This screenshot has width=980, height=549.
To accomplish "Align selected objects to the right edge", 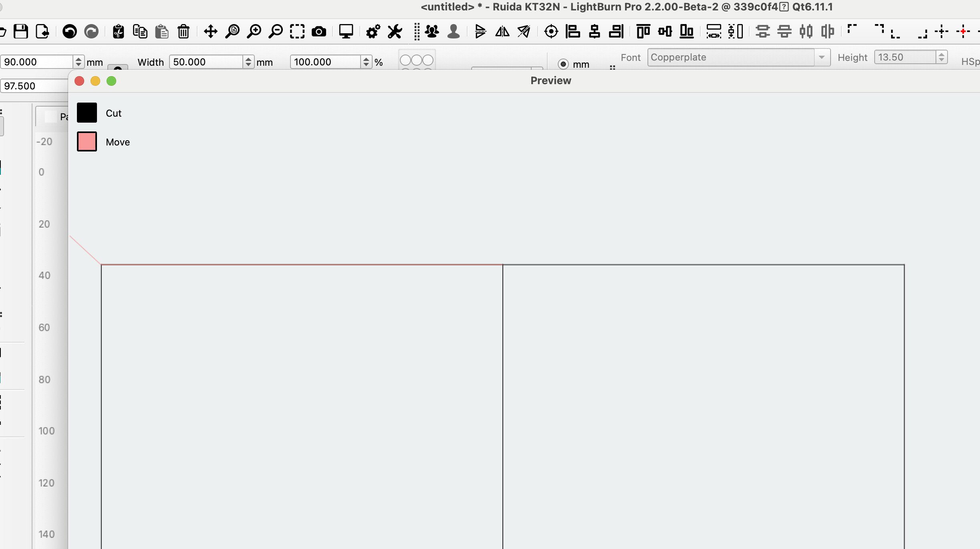I will (x=616, y=31).
